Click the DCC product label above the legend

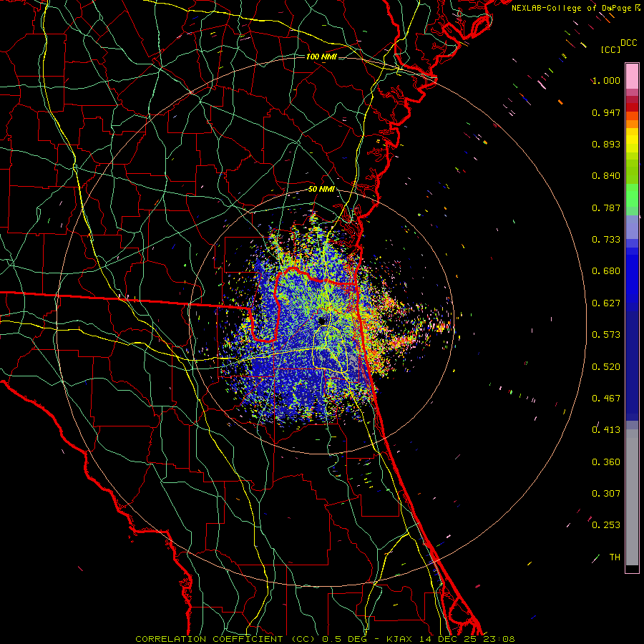pyautogui.click(x=628, y=43)
